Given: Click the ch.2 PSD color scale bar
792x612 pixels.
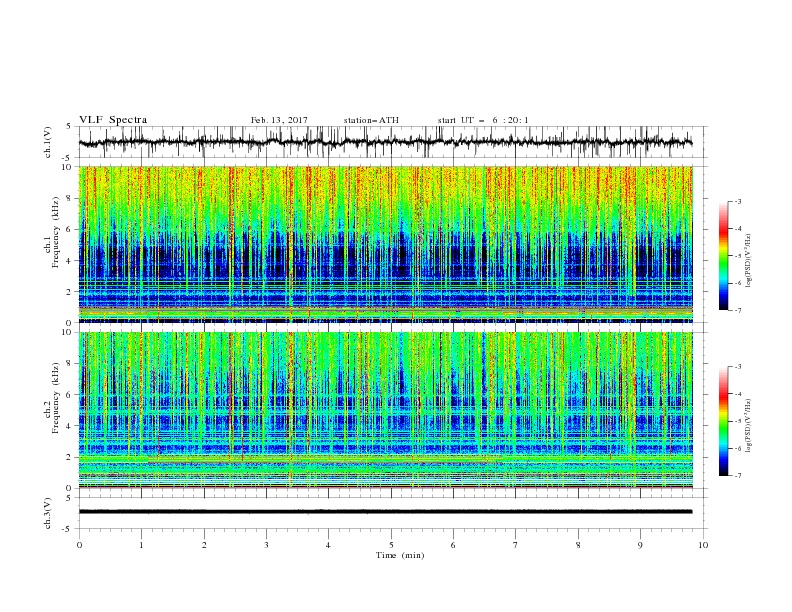Looking at the screenshot, I should tap(723, 421).
